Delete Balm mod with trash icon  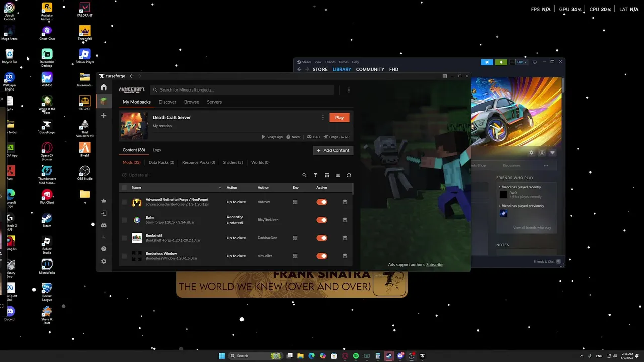click(x=345, y=220)
